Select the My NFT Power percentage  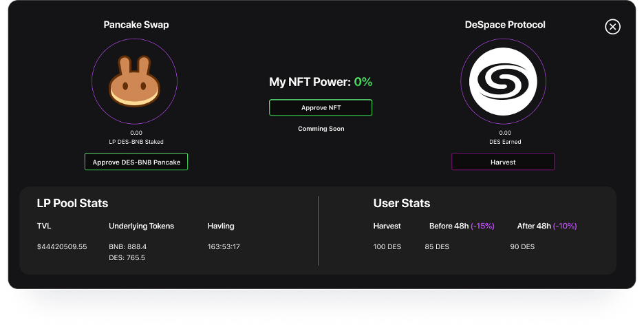tap(363, 82)
